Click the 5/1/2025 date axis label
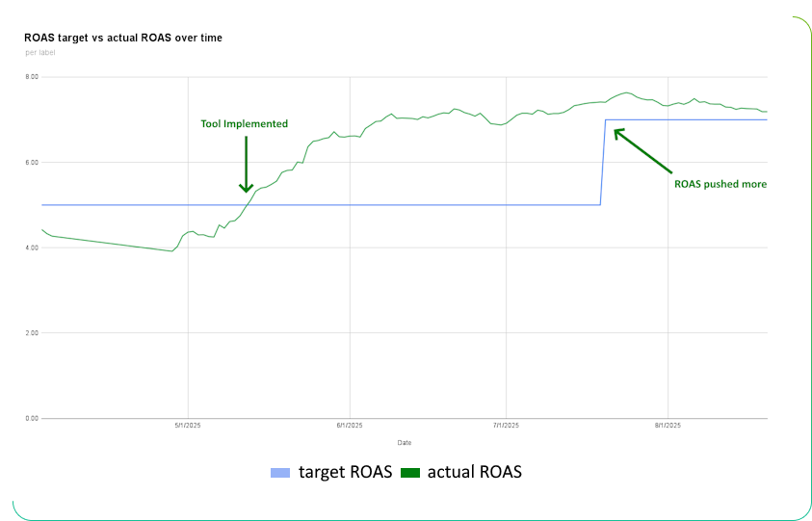This screenshot has height=521, width=812. tap(188, 426)
